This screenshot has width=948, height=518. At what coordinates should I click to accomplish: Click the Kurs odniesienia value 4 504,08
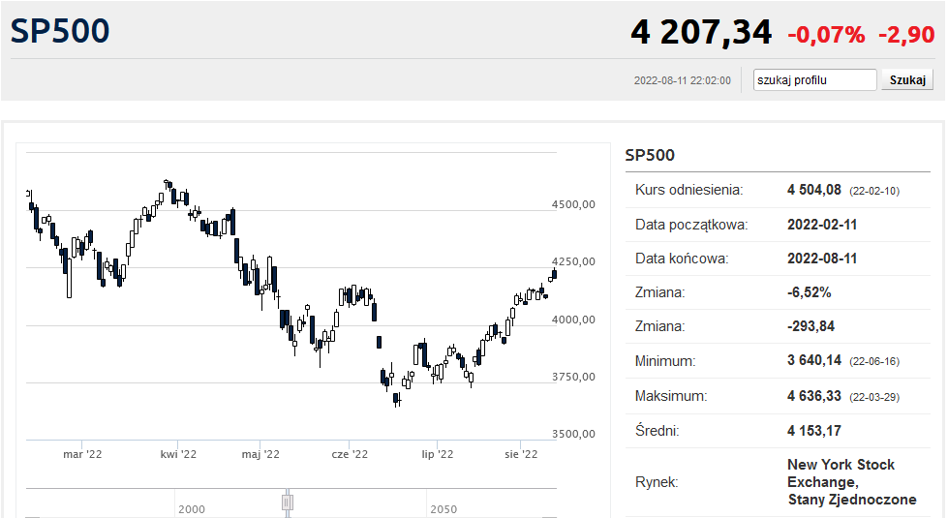click(814, 190)
